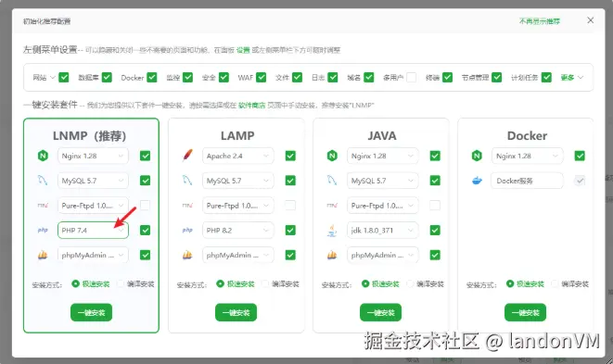Select 编译安装 radio in LNMP card

[x=121, y=283]
